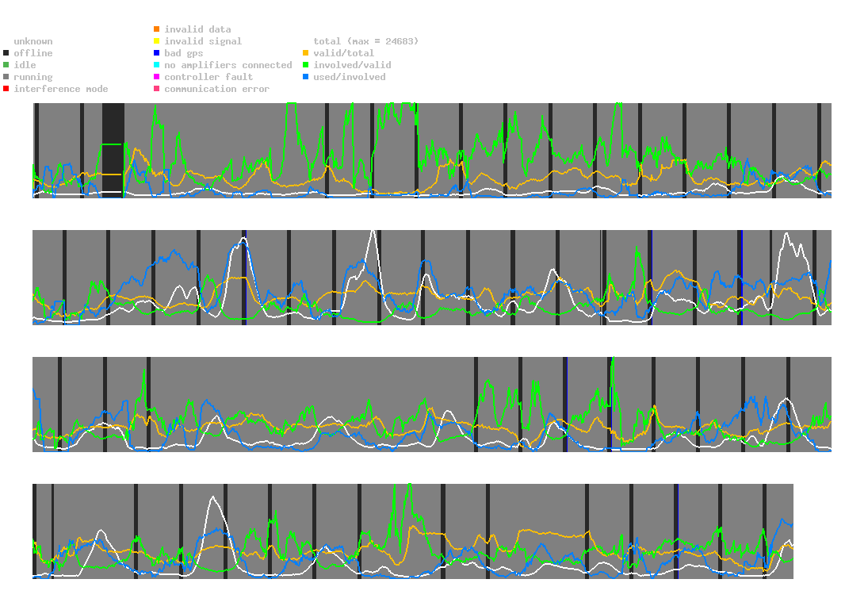Click the 'offline' legend label
This screenshot has height=606, width=868.
(x=33, y=53)
